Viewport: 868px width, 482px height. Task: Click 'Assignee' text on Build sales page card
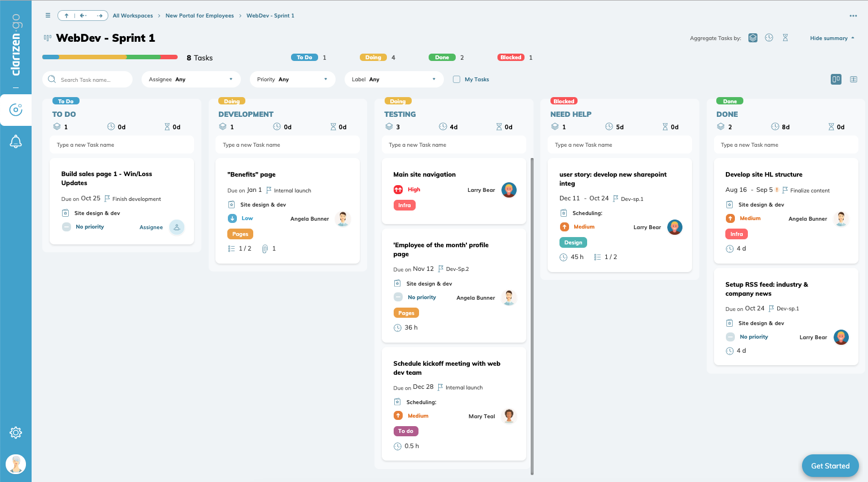pos(151,227)
